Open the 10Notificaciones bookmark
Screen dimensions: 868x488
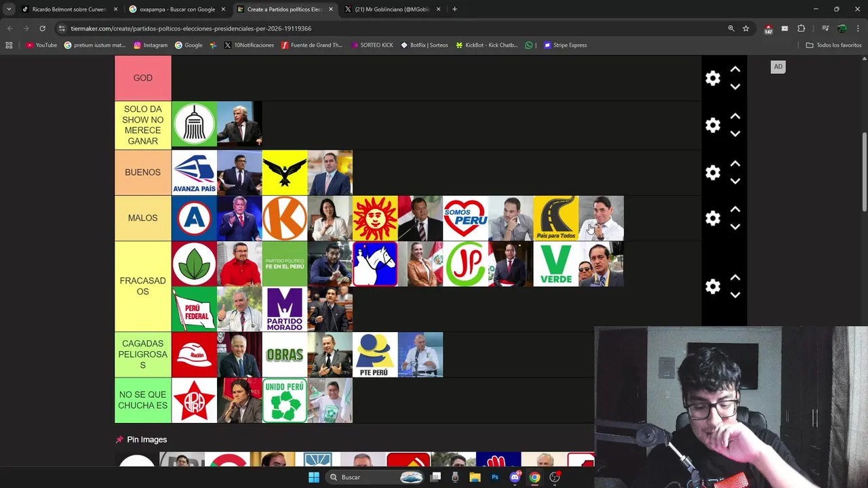[x=249, y=45]
